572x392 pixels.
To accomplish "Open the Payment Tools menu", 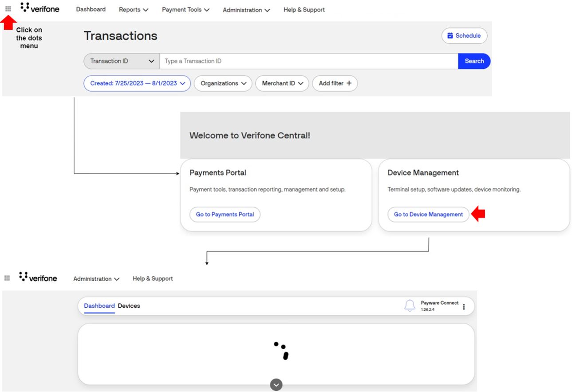I will (185, 9).
